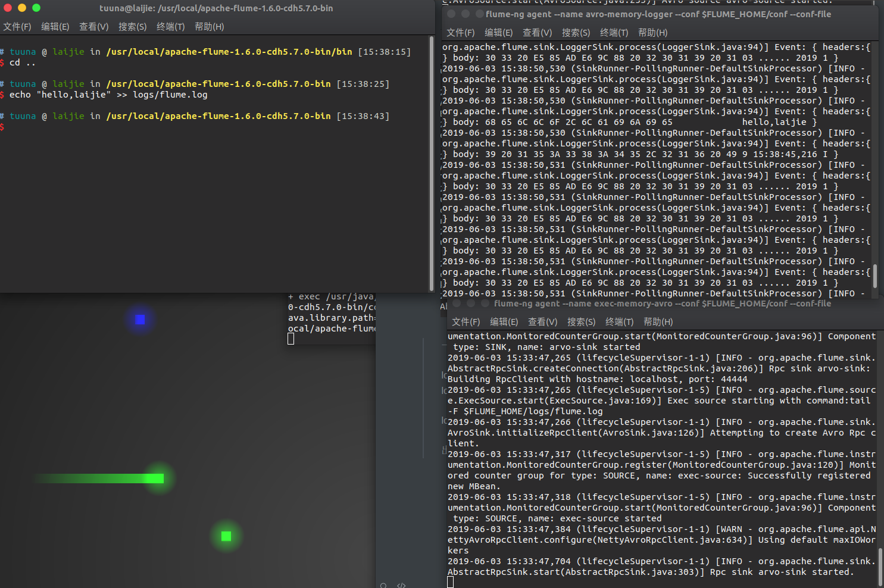Open 搜索(S) menu in exec-memory-avro window
884x588 pixels.
point(581,322)
